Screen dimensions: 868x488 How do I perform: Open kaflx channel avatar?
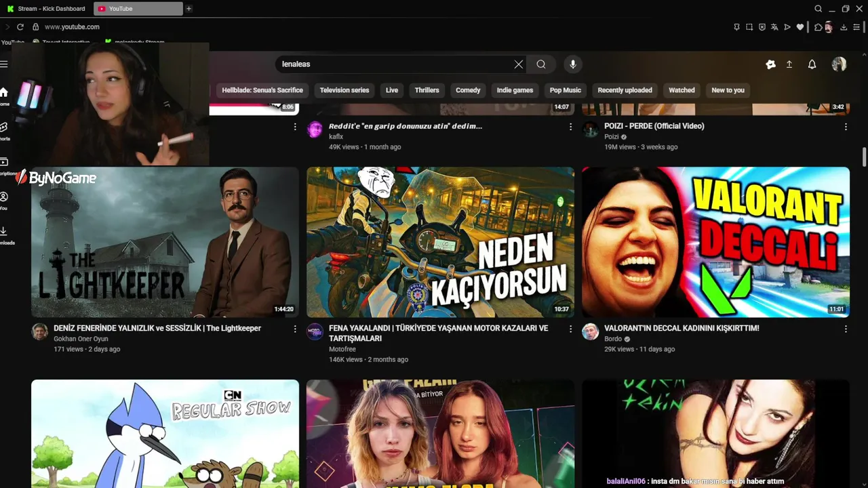(315, 129)
